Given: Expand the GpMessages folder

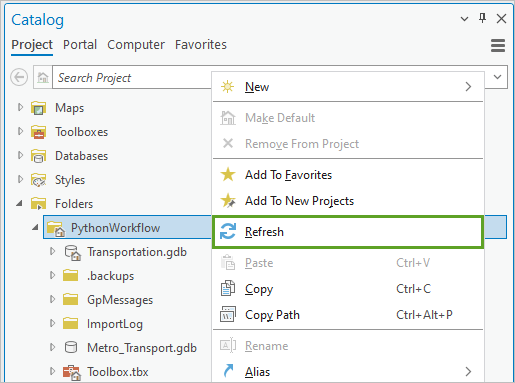Looking at the screenshot, I should 52,299.
